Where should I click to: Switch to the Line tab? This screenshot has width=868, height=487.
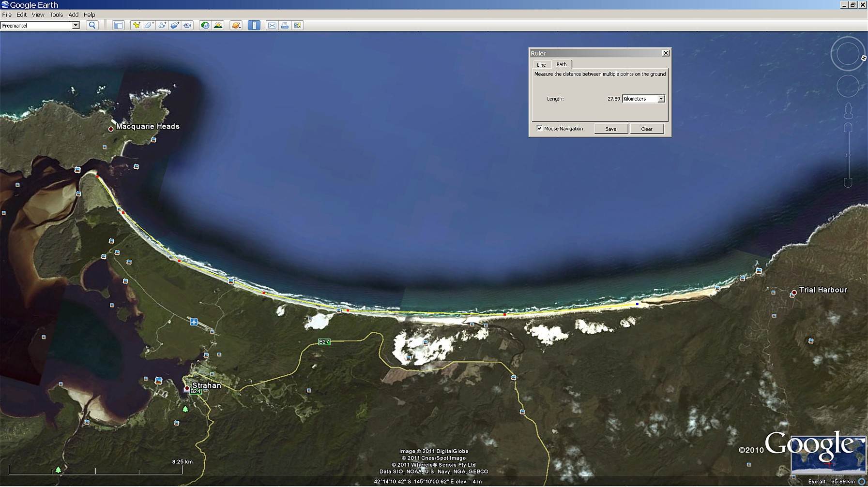click(x=541, y=65)
